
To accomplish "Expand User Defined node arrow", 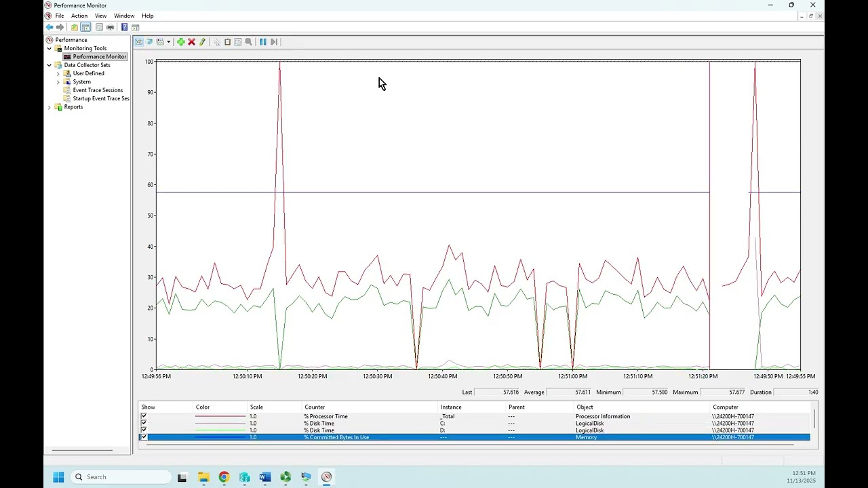I will 58,73.
